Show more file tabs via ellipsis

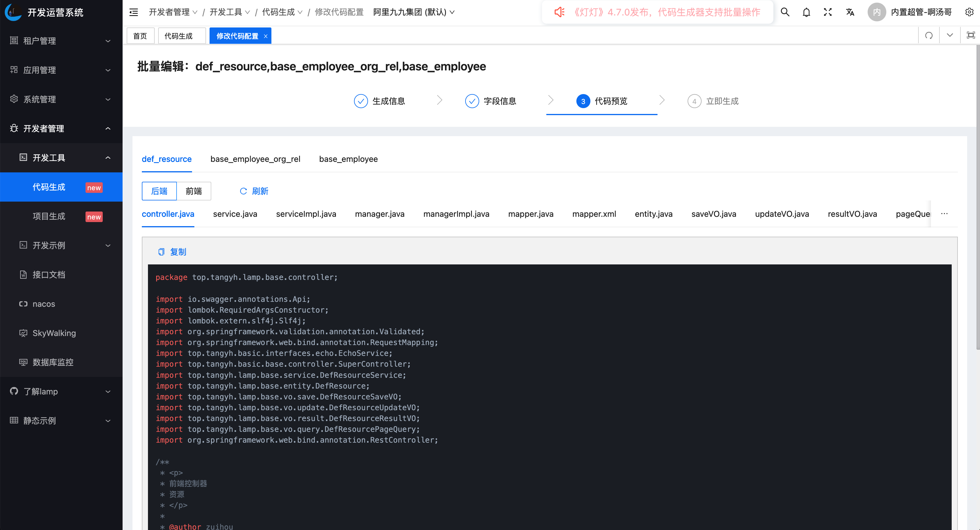click(944, 214)
